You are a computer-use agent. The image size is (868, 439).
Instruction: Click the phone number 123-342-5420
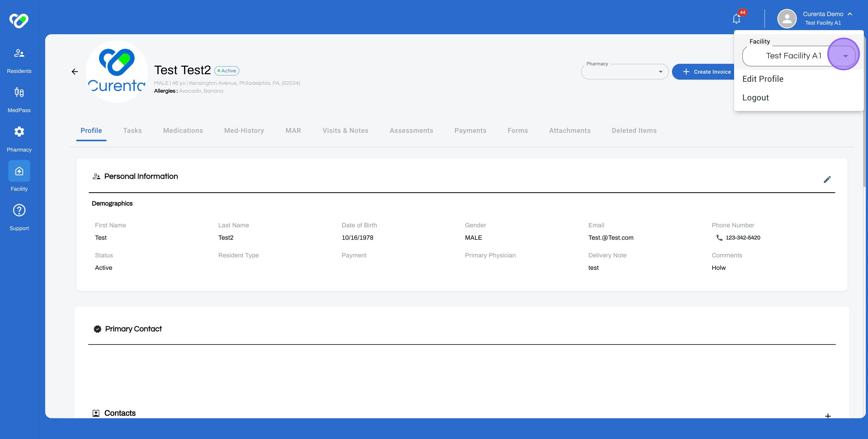click(743, 238)
